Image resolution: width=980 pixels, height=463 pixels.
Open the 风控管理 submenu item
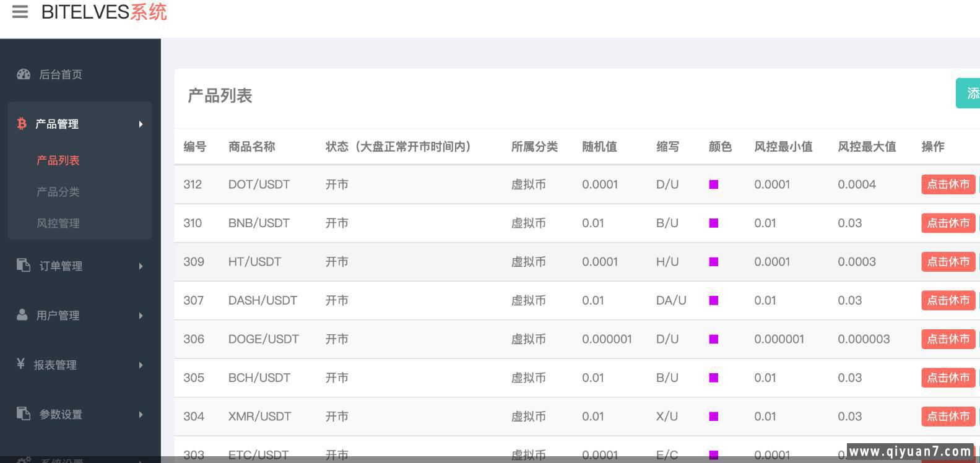58,223
